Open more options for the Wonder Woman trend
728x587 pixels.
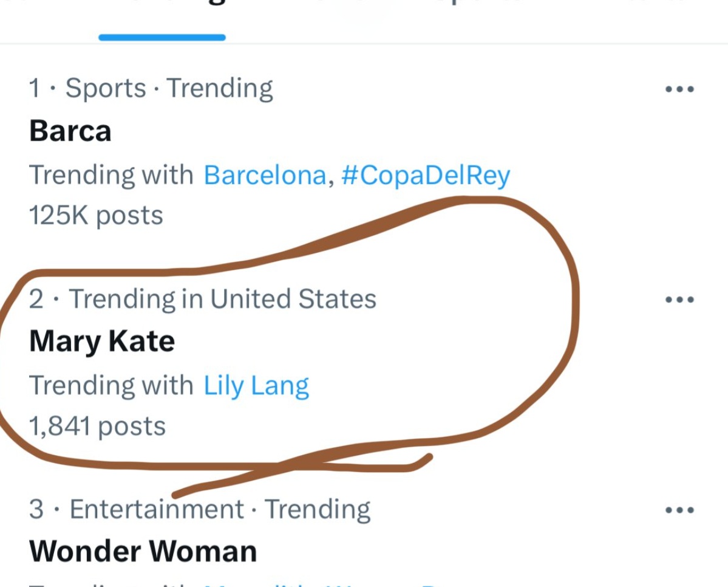click(x=679, y=510)
